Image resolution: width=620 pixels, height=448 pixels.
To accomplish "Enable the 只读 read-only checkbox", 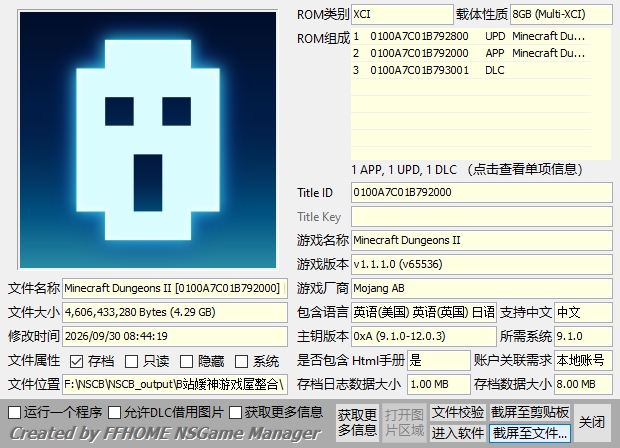I will pyautogui.click(x=131, y=361).
